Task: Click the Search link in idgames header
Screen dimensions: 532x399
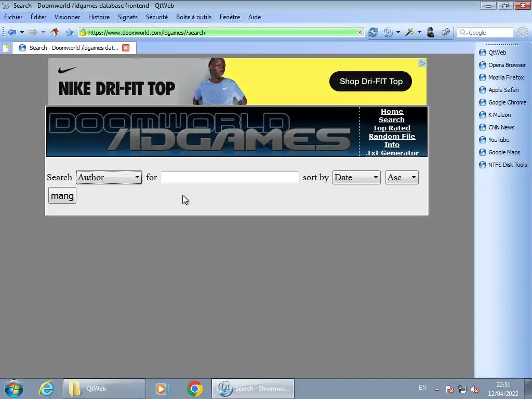Action: coord(392,120)
